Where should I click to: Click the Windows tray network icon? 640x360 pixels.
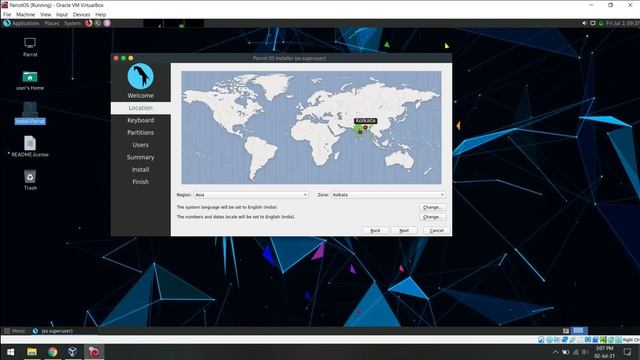coord(576,352)
